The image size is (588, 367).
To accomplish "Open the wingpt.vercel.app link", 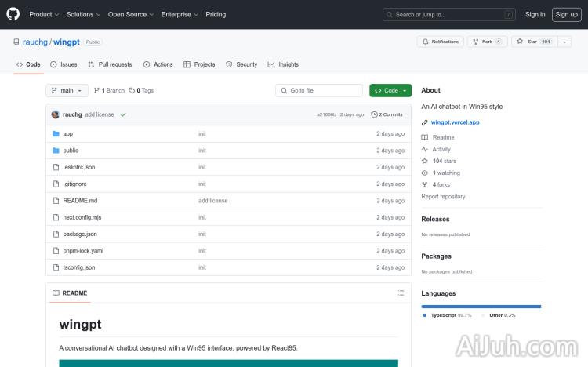I will [x=455, y=122].
